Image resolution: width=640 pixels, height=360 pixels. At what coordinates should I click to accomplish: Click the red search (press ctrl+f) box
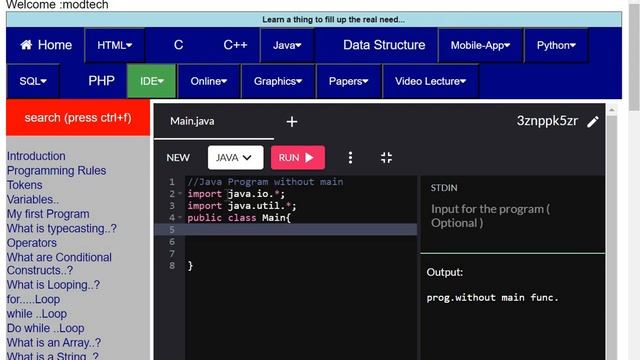click(x=78, y=118)
